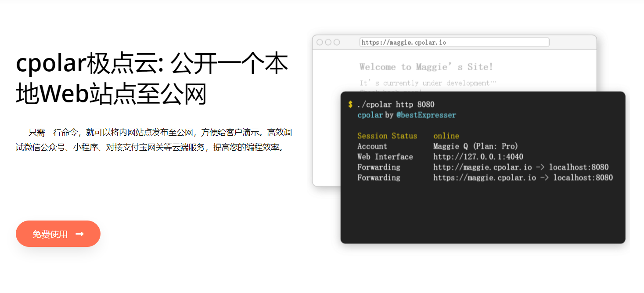Click the cpolar极点云 headline text
This screenshot has width=644, height=293.
pos(152,79)
